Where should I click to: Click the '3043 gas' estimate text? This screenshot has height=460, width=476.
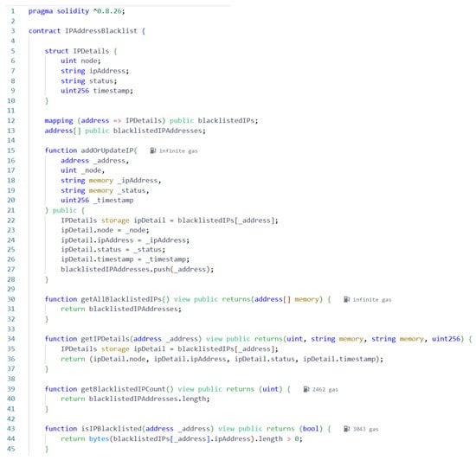pos(365,430)
